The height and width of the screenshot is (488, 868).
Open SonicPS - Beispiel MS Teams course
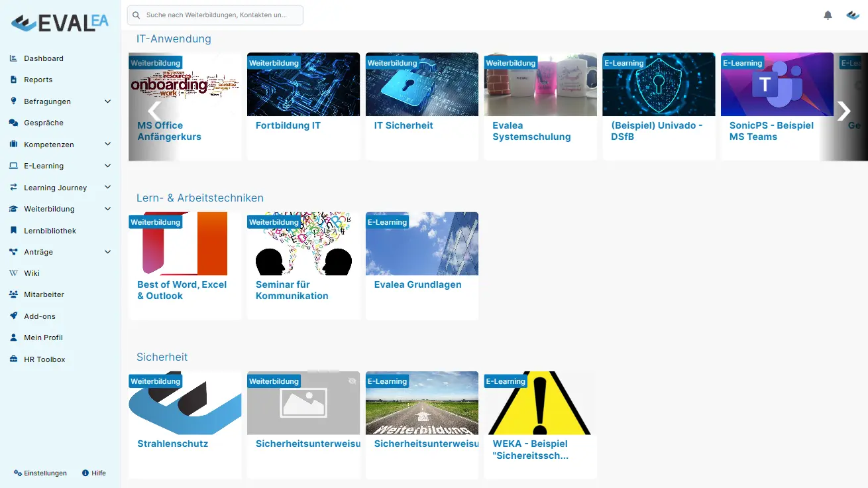pos(777,107)
